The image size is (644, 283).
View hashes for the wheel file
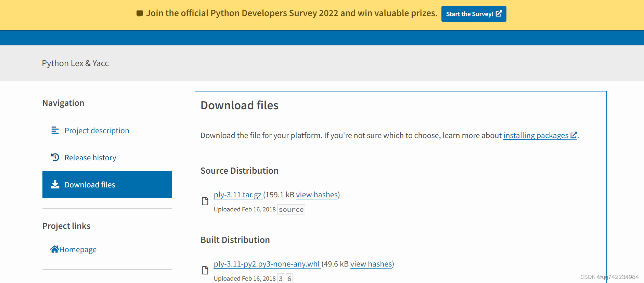click(x=371, y=264)
